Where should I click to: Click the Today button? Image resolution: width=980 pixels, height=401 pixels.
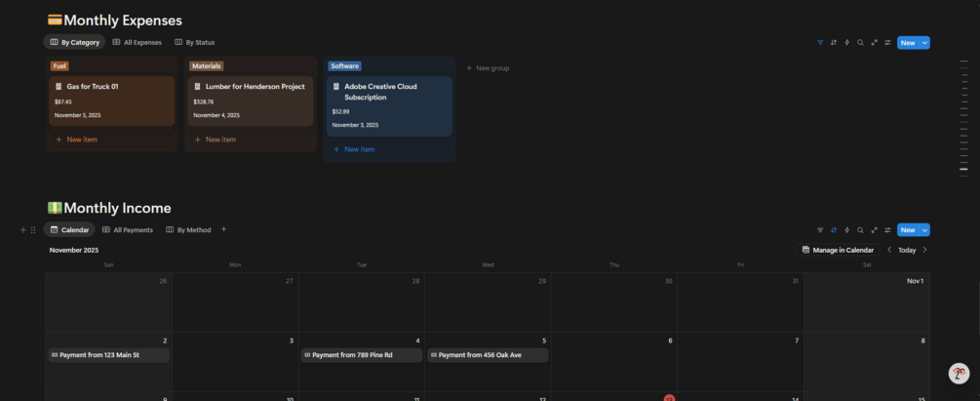coord(907,250)
